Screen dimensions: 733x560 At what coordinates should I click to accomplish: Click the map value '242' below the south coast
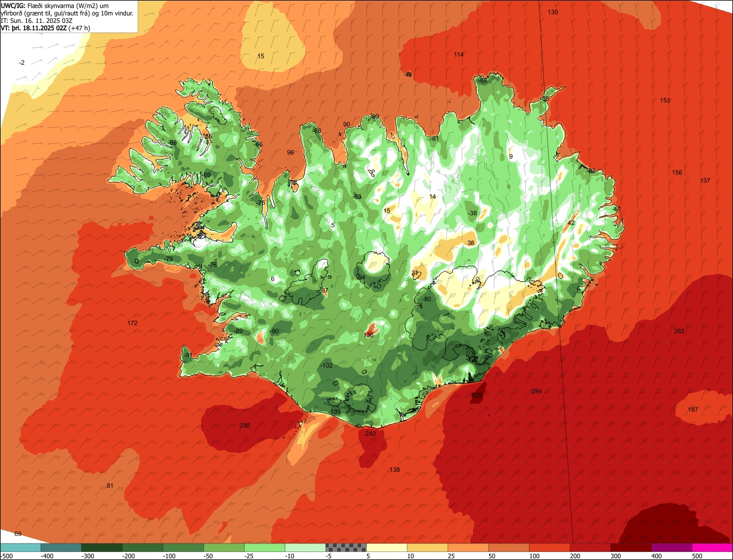coord(371,433)
